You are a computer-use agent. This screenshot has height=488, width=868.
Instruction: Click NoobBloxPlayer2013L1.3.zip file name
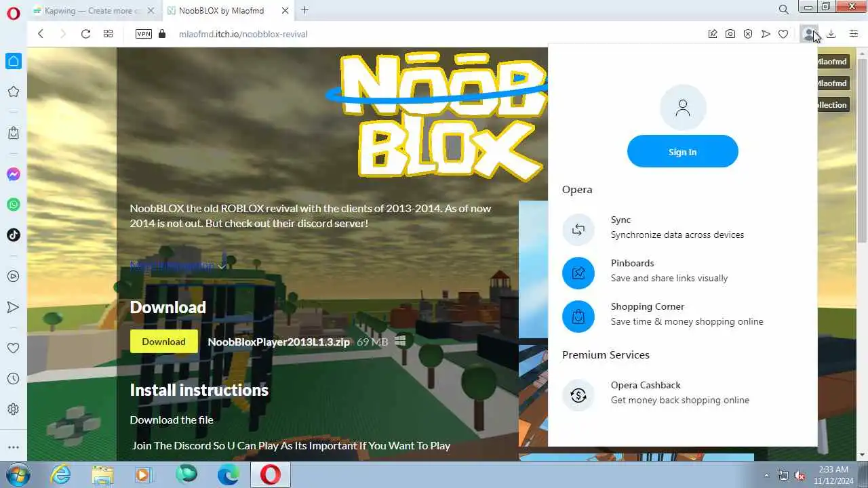coord(279,342)
